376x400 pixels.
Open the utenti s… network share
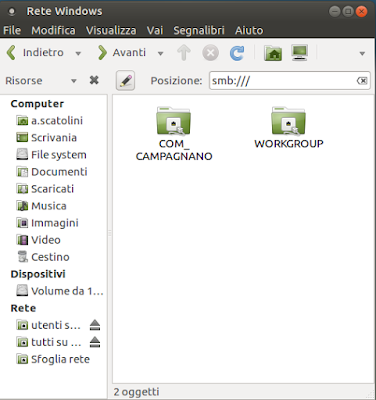48,325
